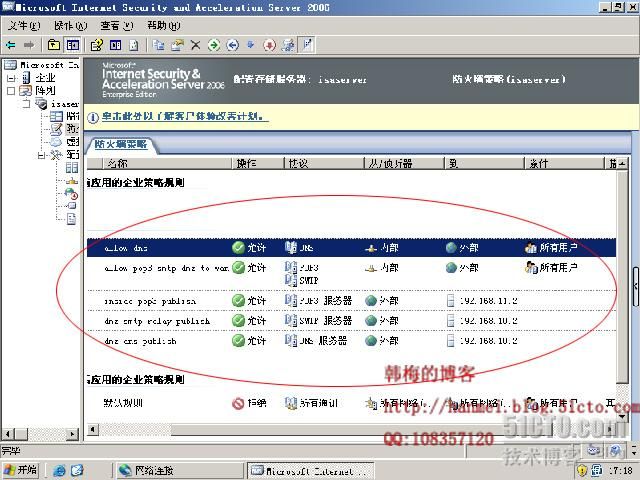Collapse the 配置 subtree expander

click(42, 155)
